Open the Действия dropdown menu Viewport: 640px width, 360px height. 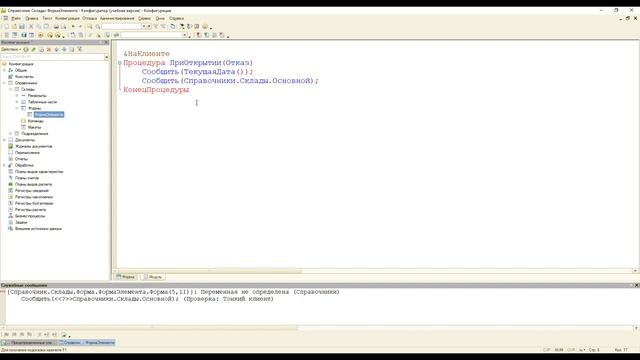pyautogui.click(x=11, y=49)
